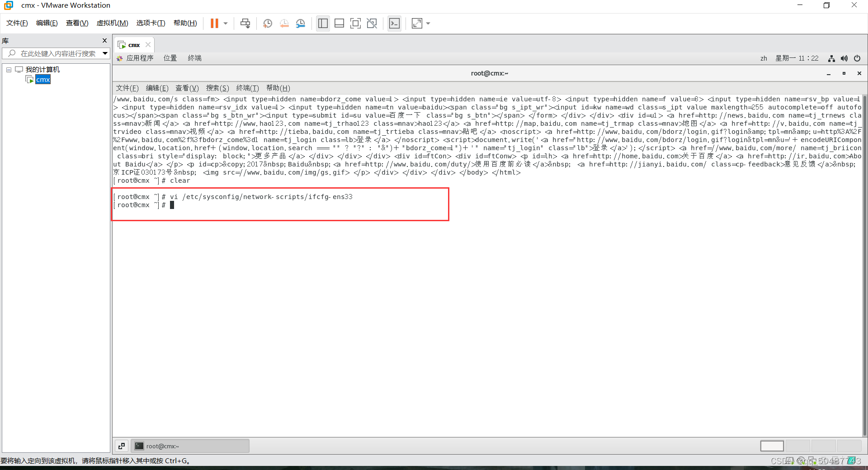The height and width of the screenshot is (470, 868).
Task: Open the terminal 搜索(S) menu
Action: [x=217, y=88]
